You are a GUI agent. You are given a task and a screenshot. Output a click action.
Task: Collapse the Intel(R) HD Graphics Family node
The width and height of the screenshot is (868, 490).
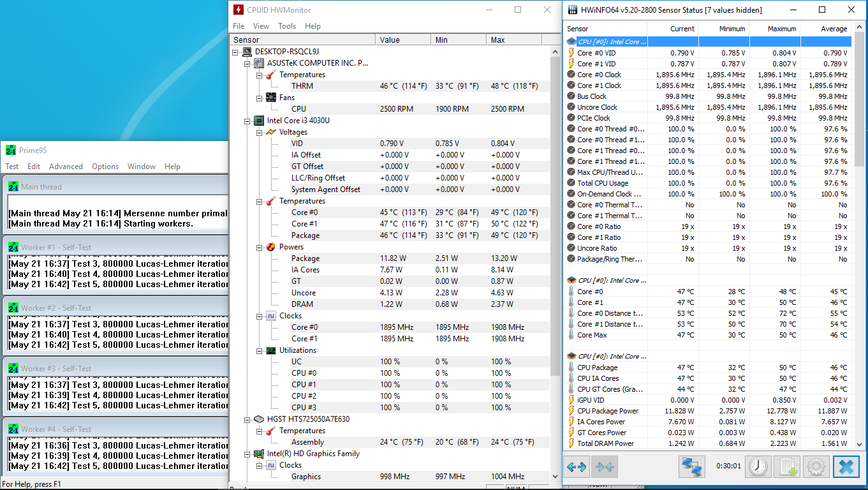pos(247,454)
